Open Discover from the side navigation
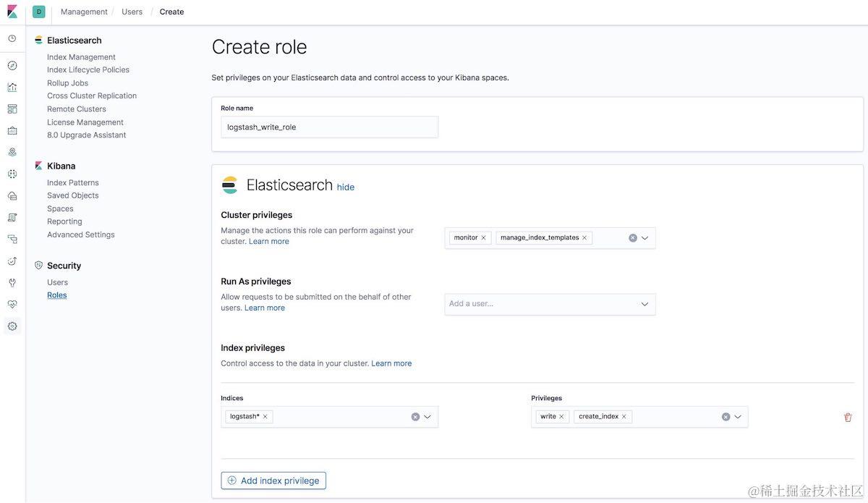Viewport: 868px width, 503px height. (x=12, y=65)
